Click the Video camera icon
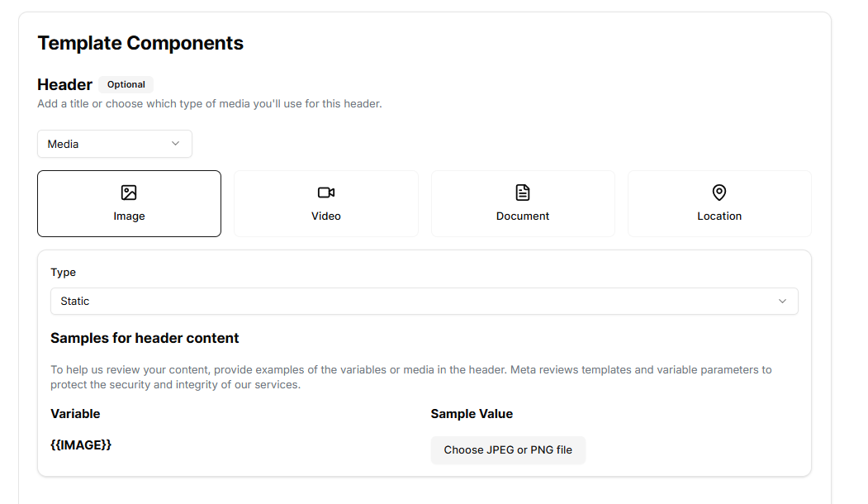The width and height of the screenshot is (868, 504). (326, 193)
